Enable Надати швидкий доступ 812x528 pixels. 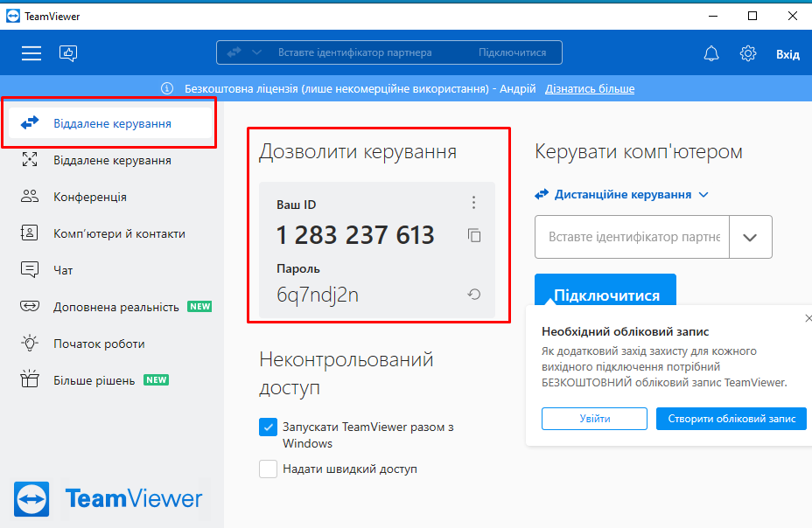pos(269,469)
